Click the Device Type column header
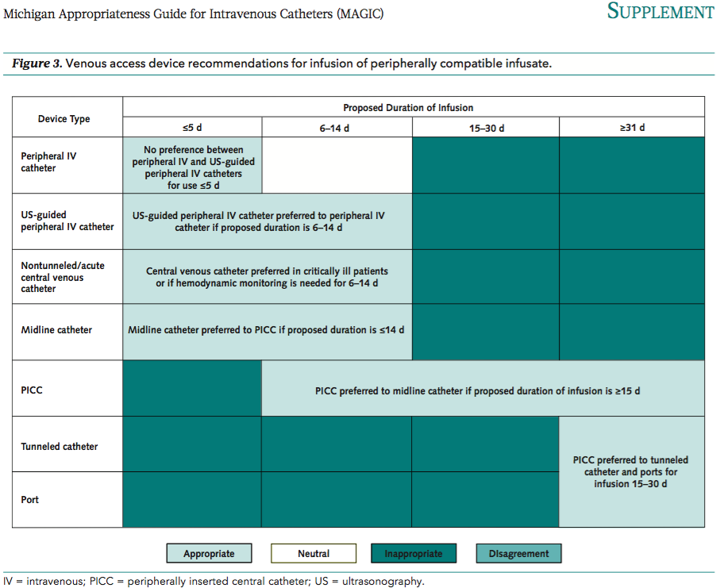 click(x=64, y=119)
